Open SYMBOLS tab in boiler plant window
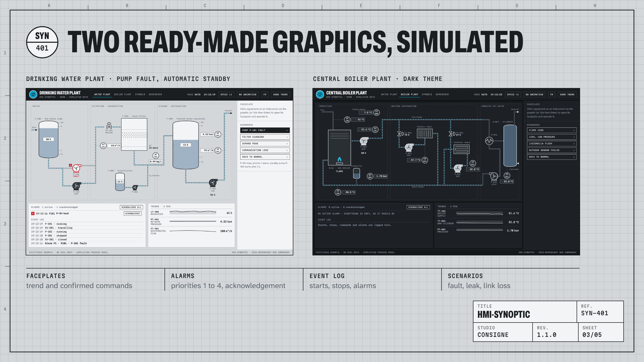Screen dimensions: 644x362 pos(427,95)
